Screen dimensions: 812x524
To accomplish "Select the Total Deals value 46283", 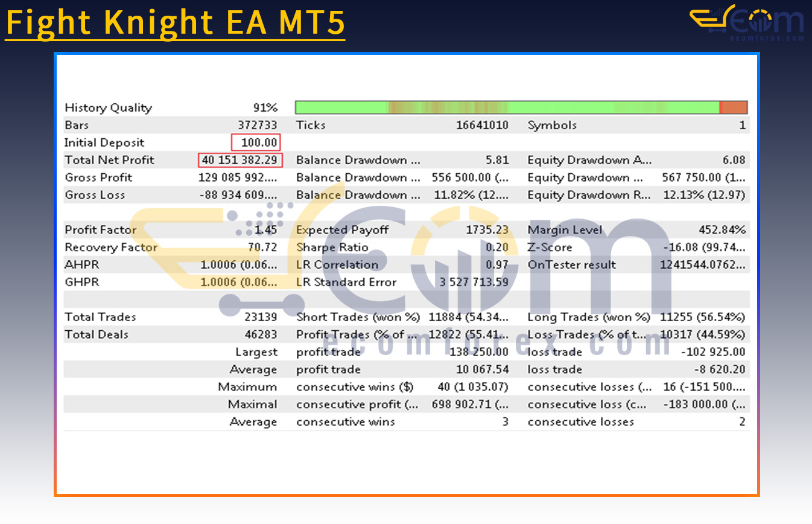I will click(x=261, y=336).
